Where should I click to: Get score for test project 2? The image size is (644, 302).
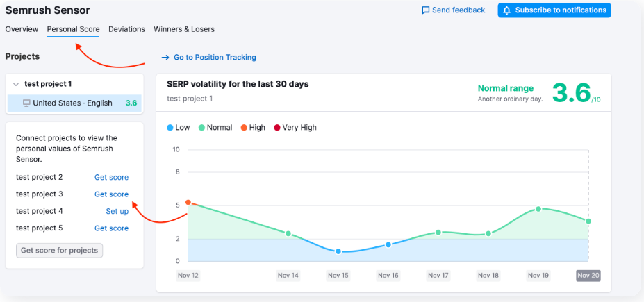[x=111, y=177]
